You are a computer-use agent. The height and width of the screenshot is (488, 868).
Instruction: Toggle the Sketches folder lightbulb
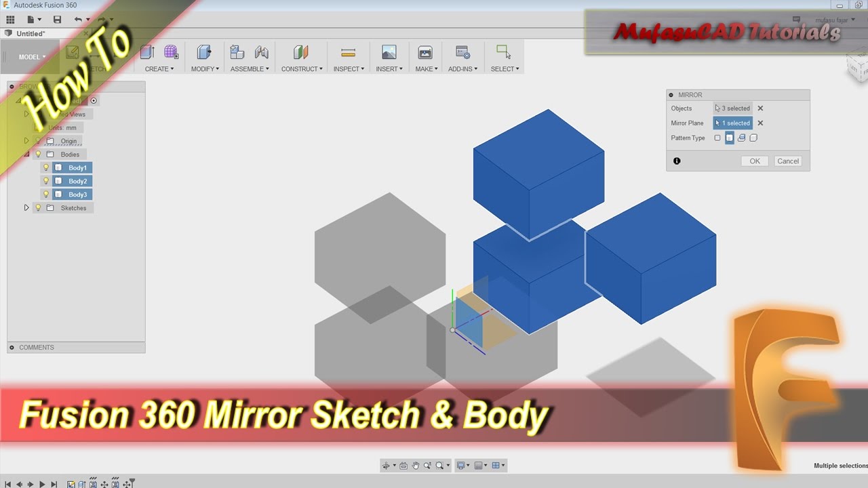(x=38, y=207)
